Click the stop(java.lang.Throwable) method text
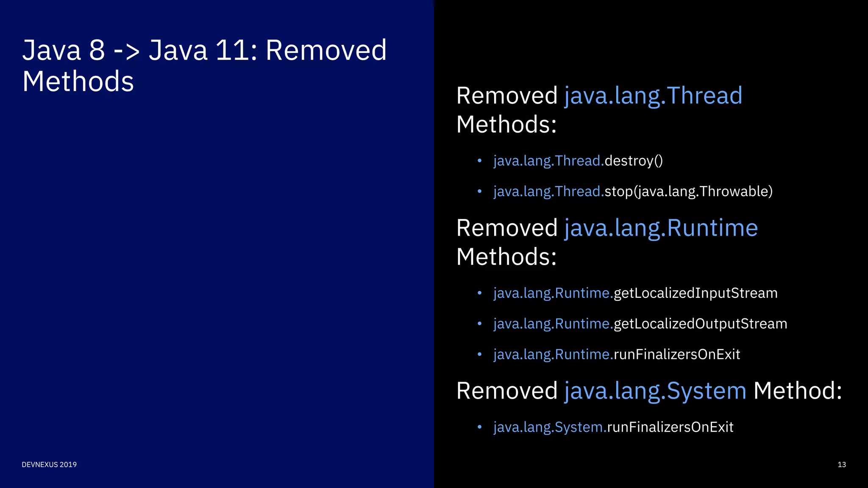868x488 pixels. point(688,191)
